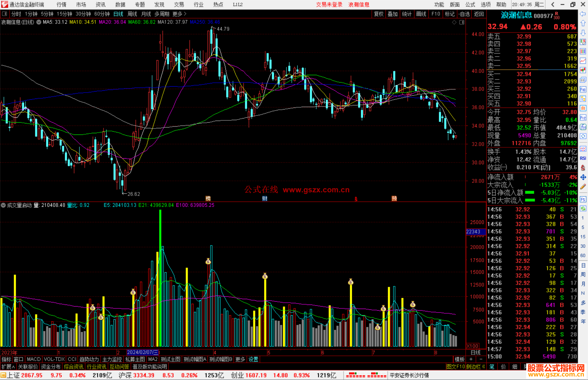Expand 更多 periods chevron in timeframe bar
Image resolution: width=588 pixels, height=380 pixels.
(185, 14)
